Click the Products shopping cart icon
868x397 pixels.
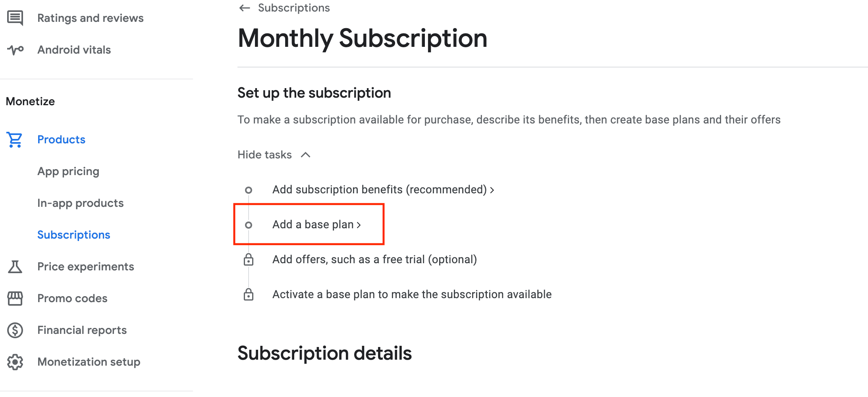(x=15, y=140)
